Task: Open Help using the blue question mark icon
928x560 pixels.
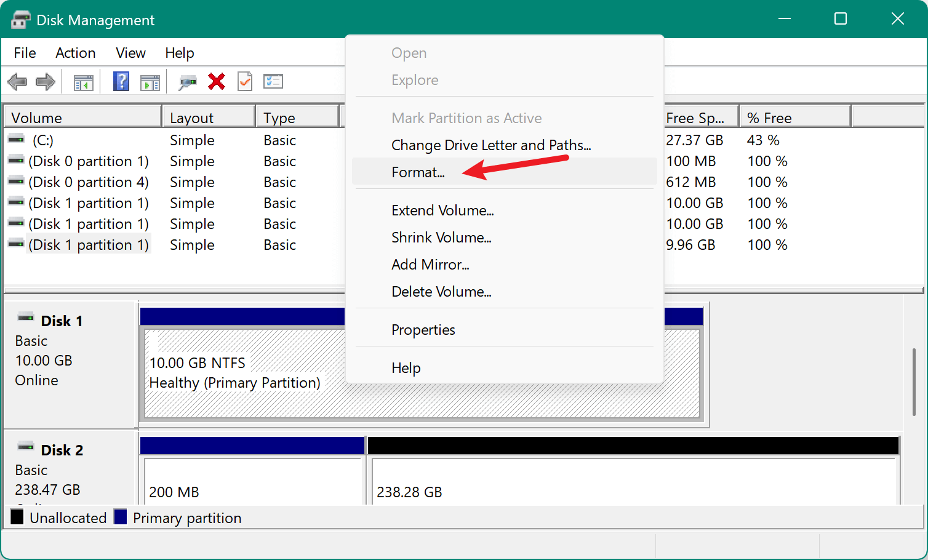Action: 121,81
